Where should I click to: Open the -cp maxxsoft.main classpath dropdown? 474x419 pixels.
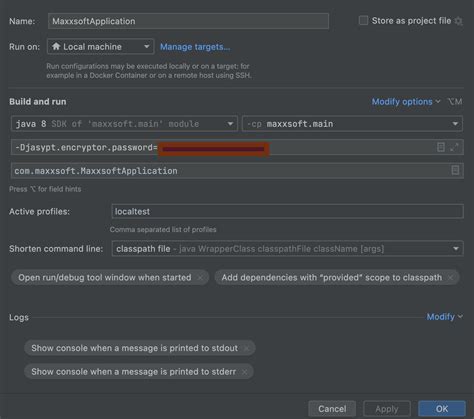pyautogui.click(x=353, y=124)
